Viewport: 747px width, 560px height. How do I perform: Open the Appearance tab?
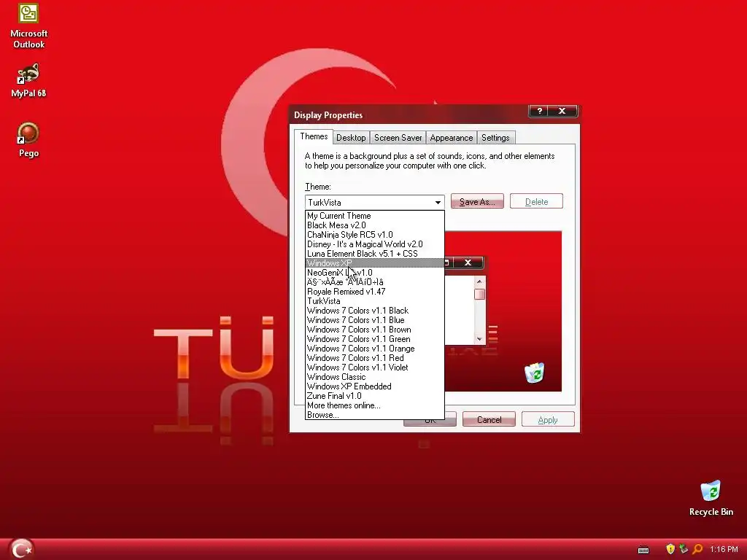click(x=451, y=138)
